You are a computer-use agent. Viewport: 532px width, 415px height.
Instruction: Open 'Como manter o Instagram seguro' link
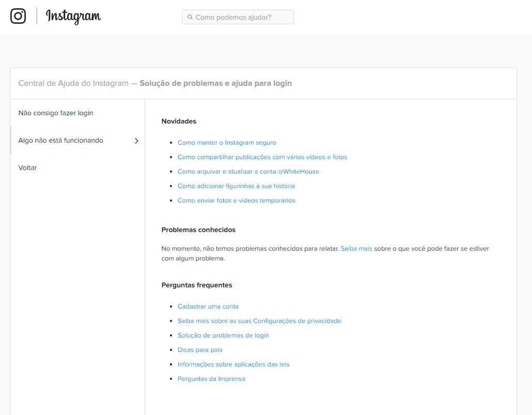[x=227, y=143]
